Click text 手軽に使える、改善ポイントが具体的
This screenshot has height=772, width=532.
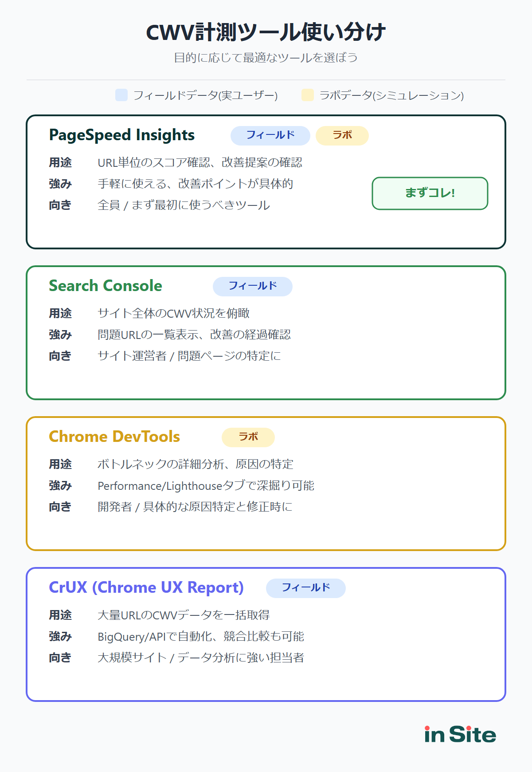coord(196,184)
